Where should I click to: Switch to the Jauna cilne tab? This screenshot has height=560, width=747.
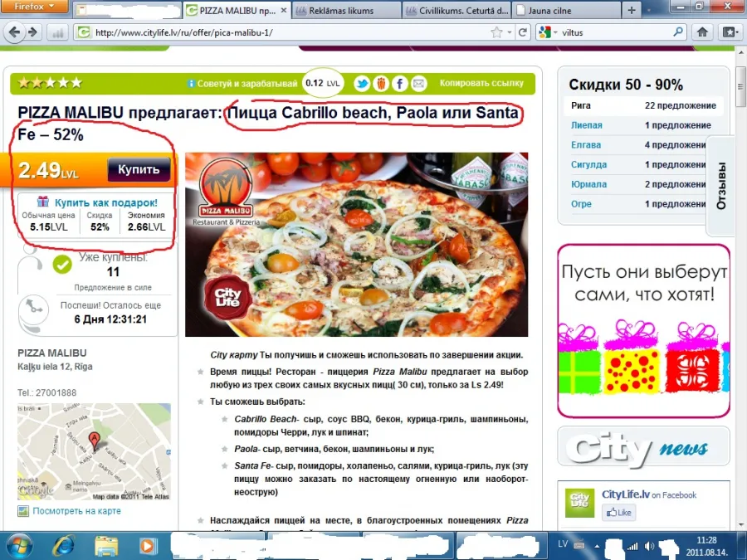567,11
